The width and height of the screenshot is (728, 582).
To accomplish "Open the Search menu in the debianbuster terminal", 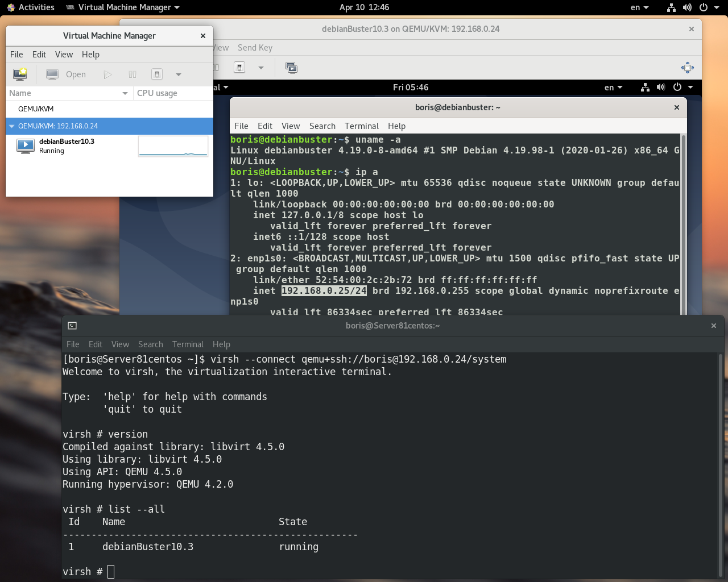I will pyautogui.click(x=322, y=126).
